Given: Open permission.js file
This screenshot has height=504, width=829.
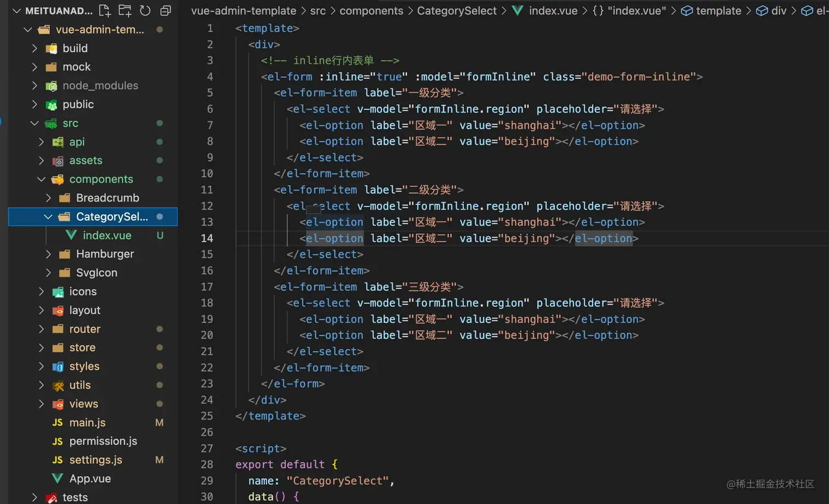Looking at the screenshot, I should coord(103,441).
